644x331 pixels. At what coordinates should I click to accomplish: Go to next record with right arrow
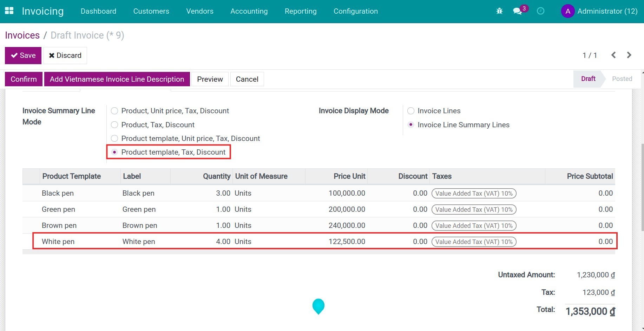(629, 55)
